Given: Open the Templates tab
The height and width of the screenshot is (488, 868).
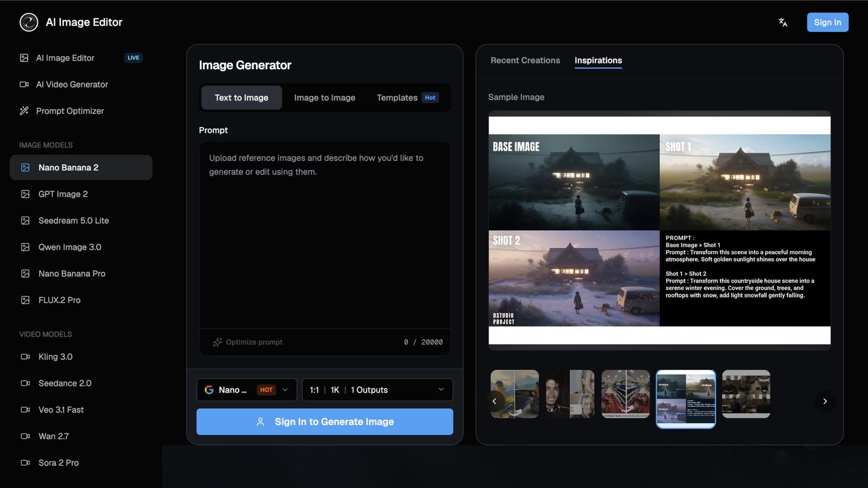Looking at the screenshot, I should (408, 98).
